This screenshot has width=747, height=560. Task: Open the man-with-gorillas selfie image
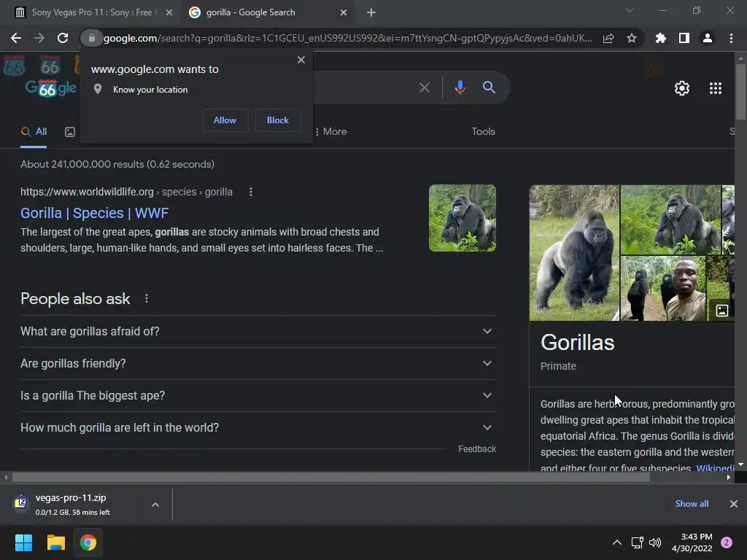click(x=663, y=288)
